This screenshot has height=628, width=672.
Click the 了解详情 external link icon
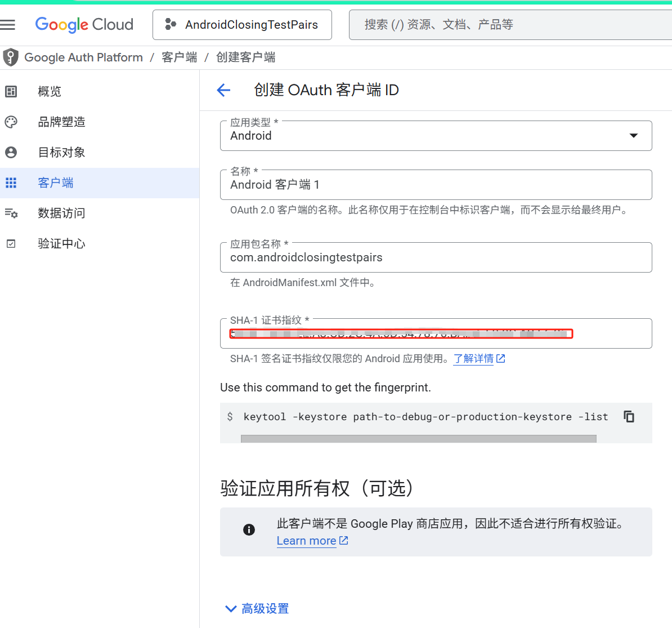pyautogui.click(x=500, y=358)
